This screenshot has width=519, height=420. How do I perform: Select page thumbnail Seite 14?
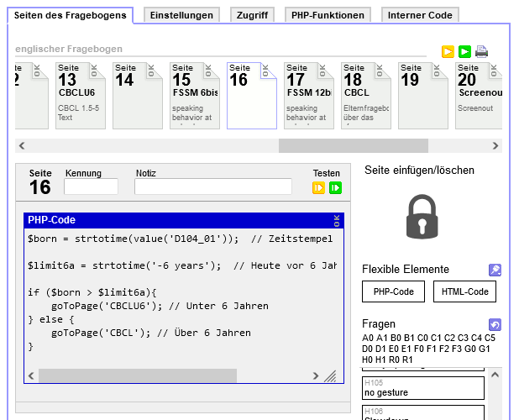pos(138,96)
